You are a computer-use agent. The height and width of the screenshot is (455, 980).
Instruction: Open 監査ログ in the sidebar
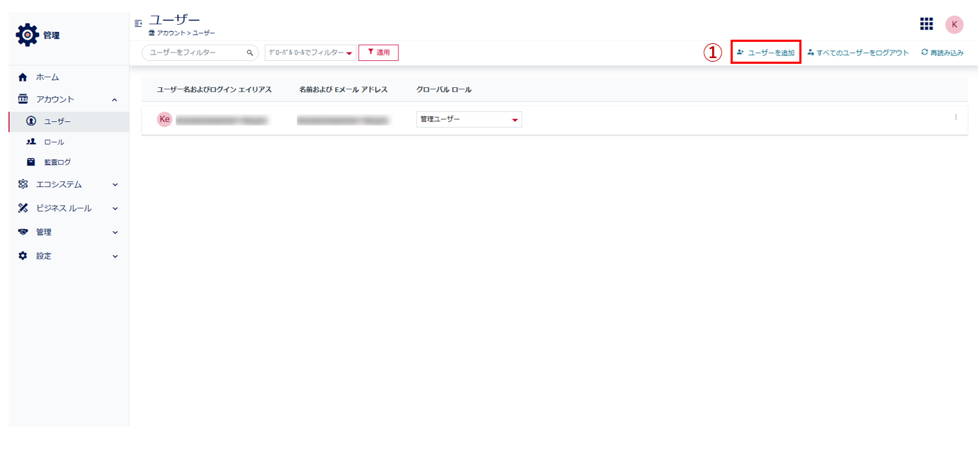[57, 162]
